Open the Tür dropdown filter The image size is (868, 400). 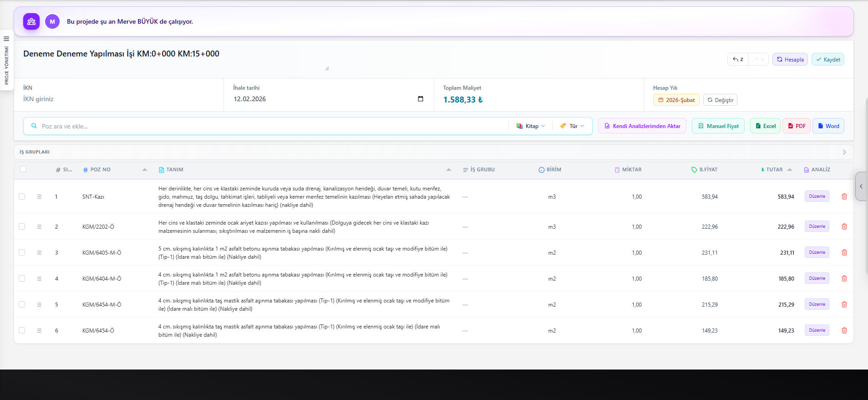point(572,126)
